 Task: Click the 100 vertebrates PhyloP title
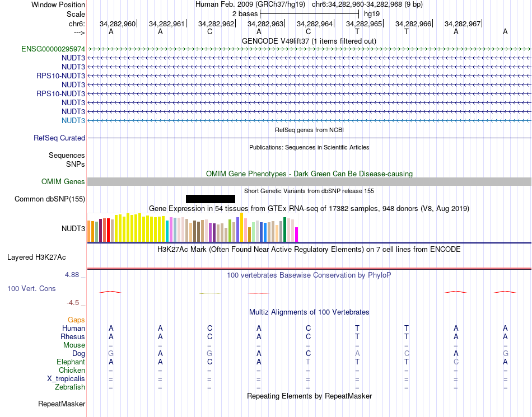pos(309,275)
